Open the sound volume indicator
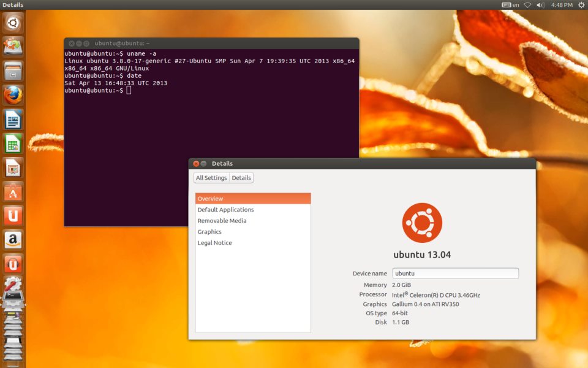The height and width of the screenshot is (368, 588). [540, 5]
